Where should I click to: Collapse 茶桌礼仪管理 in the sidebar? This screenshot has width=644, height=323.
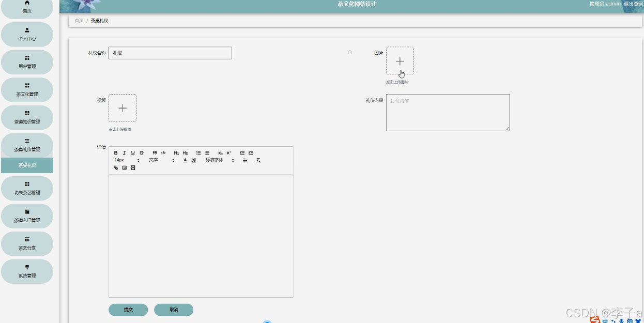(27, 145)
